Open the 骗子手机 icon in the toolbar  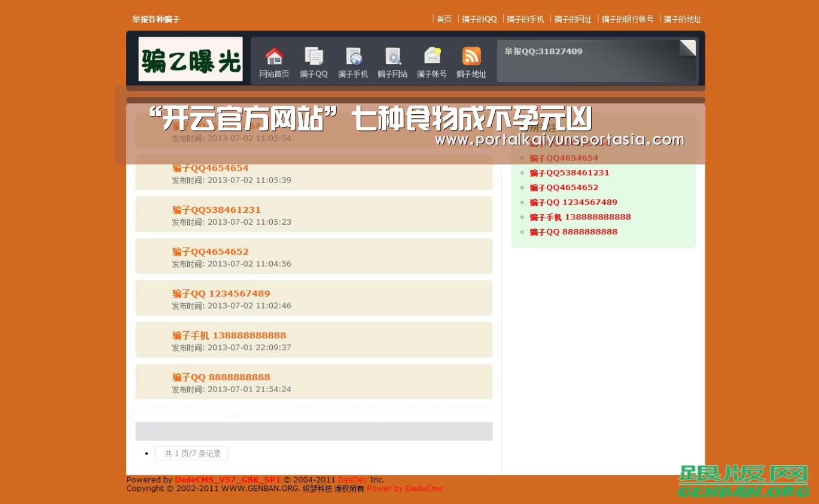(353, 56)
